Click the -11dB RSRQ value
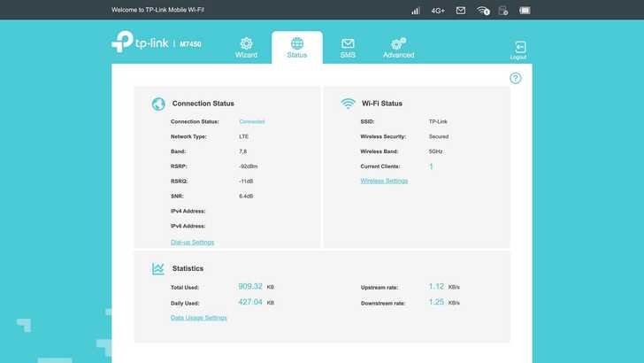The image size is (644, 363). [246, 181]
